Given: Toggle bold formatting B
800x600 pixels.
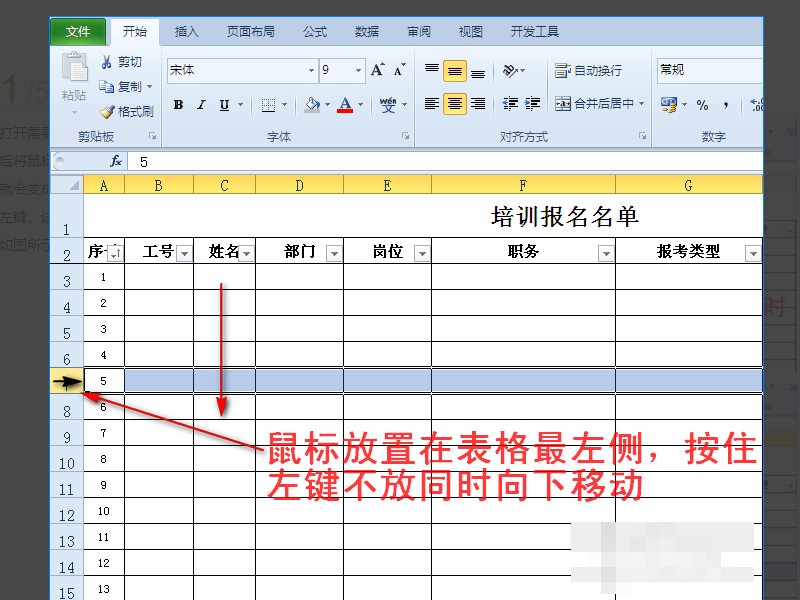Looking at the screenshot, I should point(178,105).
